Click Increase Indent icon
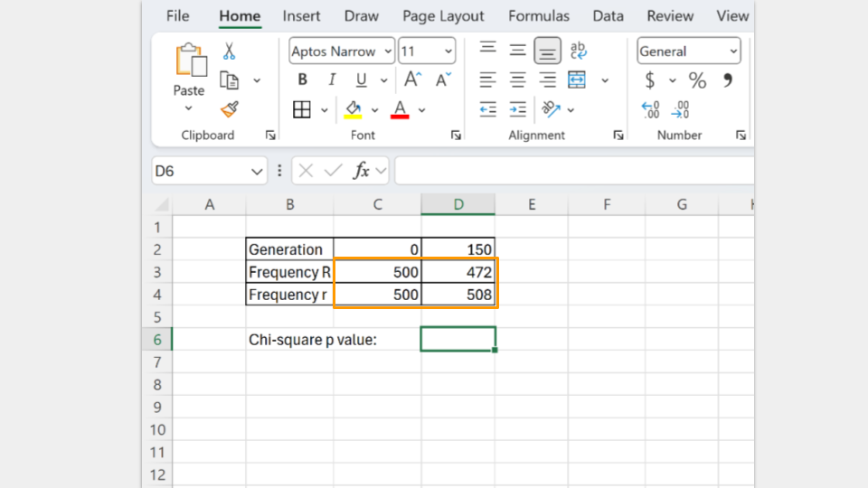Viewport: 868px width, 488px height. tap(517, 109)
